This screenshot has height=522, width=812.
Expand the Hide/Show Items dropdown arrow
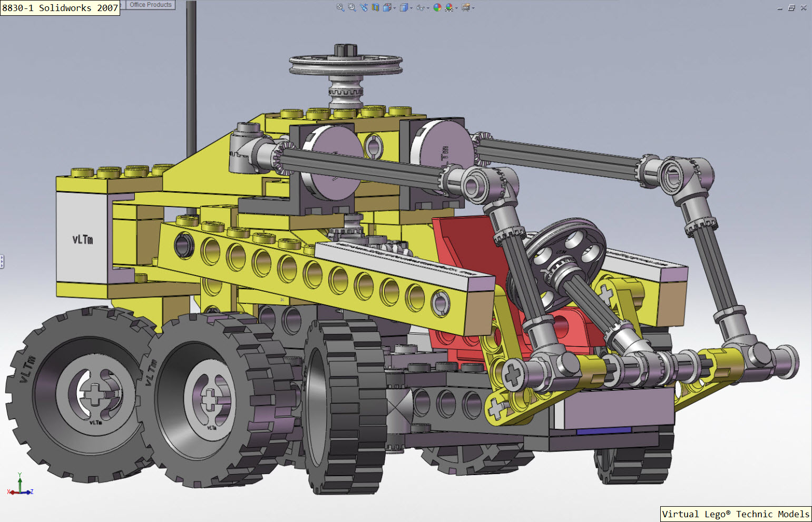(428, 8)
